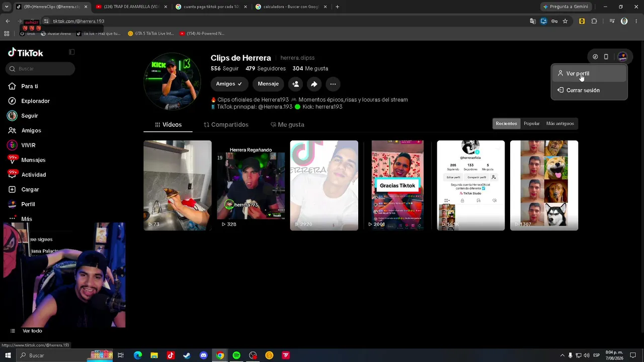Open the taskbar volume control

pyautogui.click(x=587, y=355)
